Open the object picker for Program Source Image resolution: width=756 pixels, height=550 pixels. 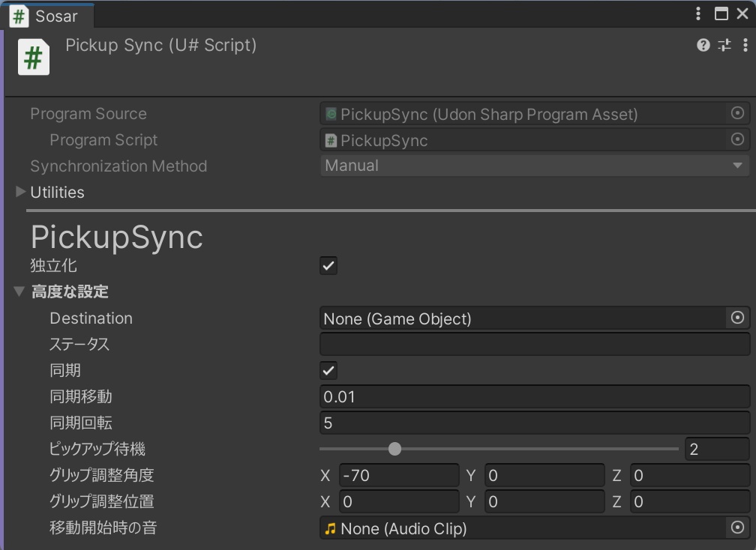pyautogui.click(x=737, y=113)
